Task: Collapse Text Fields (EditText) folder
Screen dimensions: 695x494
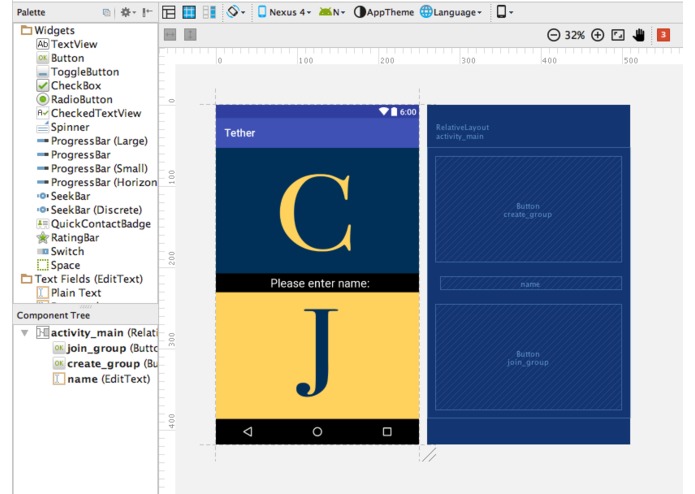Action: [27, 279]
